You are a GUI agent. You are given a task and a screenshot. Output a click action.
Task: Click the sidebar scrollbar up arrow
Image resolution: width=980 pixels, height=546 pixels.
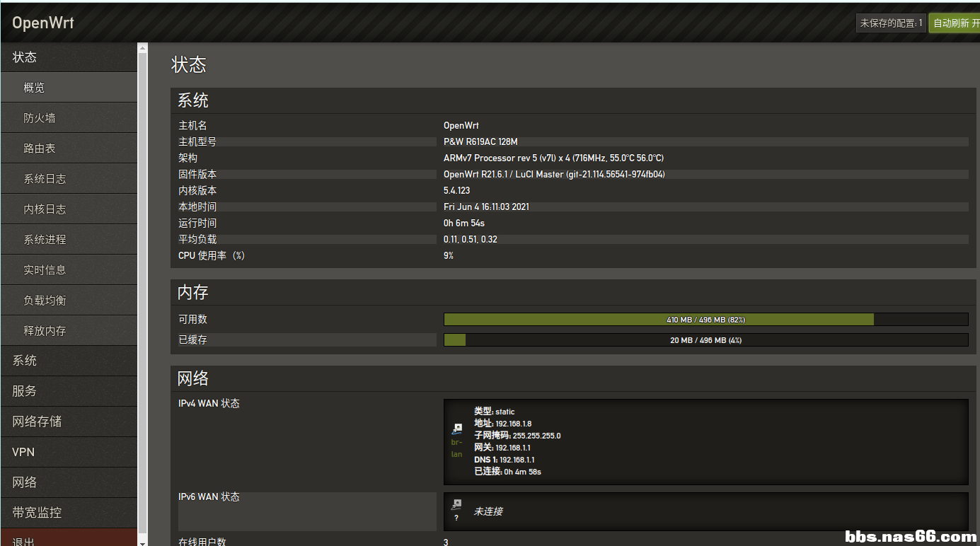tap(142, 49)
